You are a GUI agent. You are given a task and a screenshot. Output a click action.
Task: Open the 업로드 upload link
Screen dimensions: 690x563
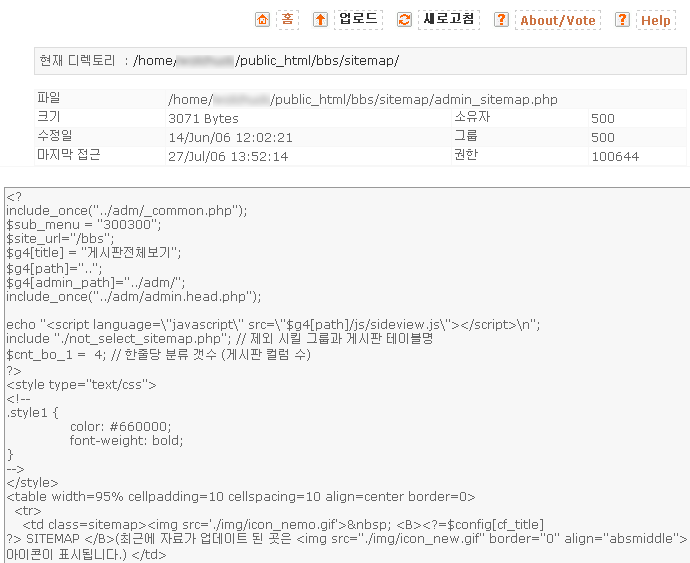pyautogui.click(x=358, y=20)
